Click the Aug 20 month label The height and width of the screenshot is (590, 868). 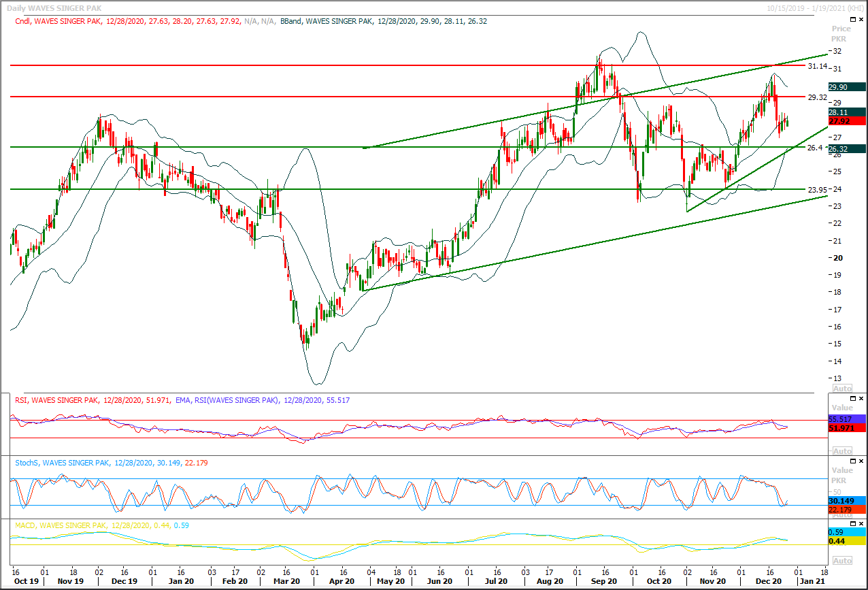click(550, 582)
